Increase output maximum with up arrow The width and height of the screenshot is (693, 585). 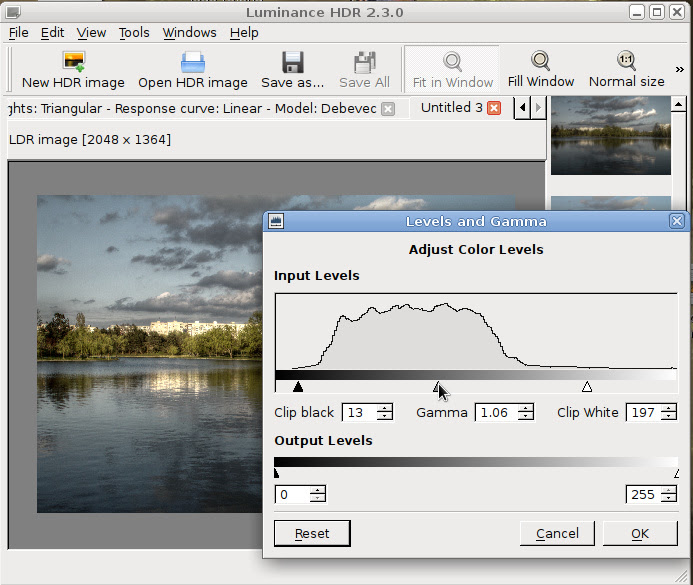coord(669,490)
